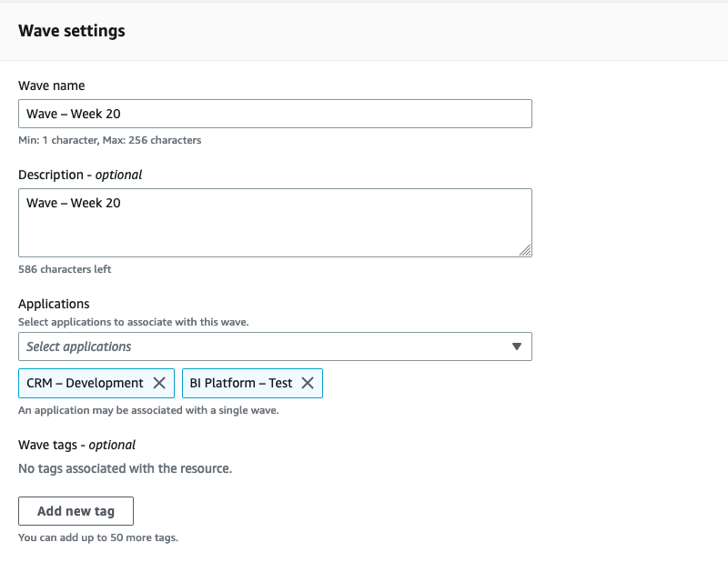Remove the CRM – Development application token
Viewport: 728px width, 562px height.
tap(159, 383)
